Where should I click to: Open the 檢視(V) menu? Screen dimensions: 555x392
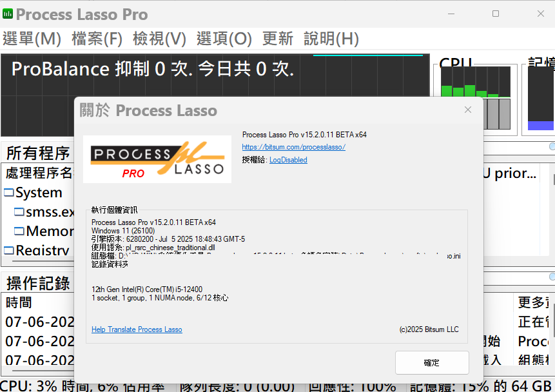click(x=159, y=39)
